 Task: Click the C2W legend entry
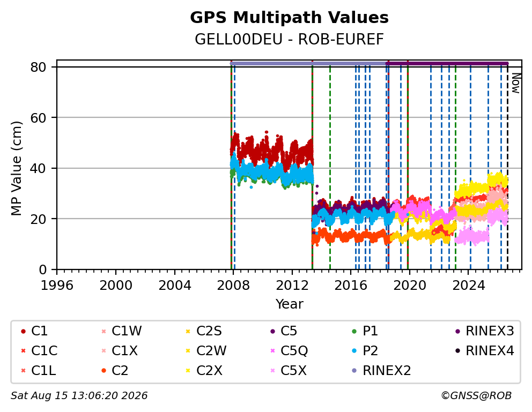click(x=206, y=351)
